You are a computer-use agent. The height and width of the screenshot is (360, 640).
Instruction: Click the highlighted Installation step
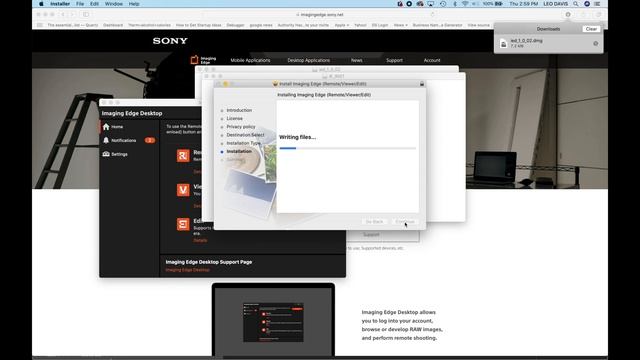tap(239, 151)
